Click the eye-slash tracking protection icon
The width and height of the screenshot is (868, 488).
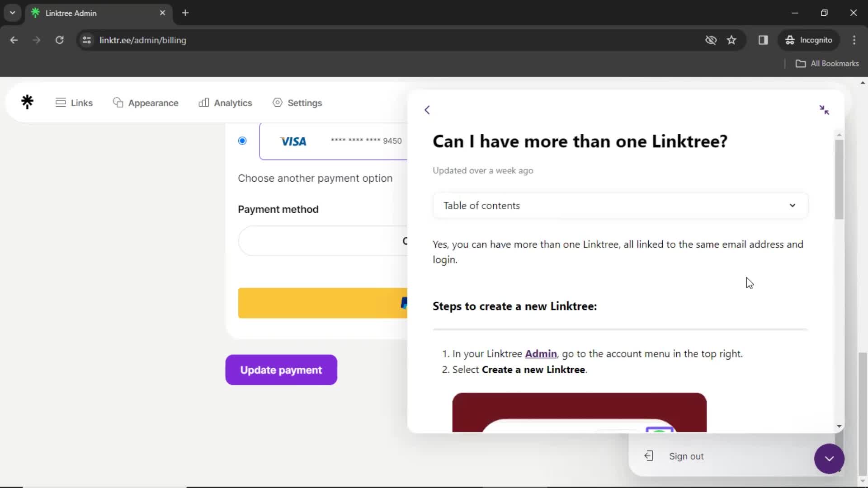click(711, 40)
